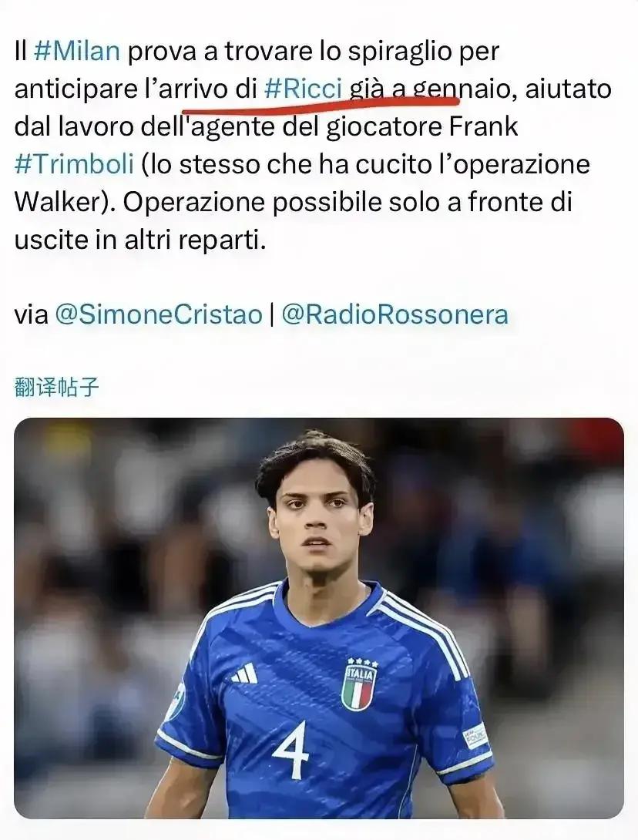Screen dimensions: 638x840
Task: Click the word via before the mentions
Action: pyautogui.click(x=32, y=315)
